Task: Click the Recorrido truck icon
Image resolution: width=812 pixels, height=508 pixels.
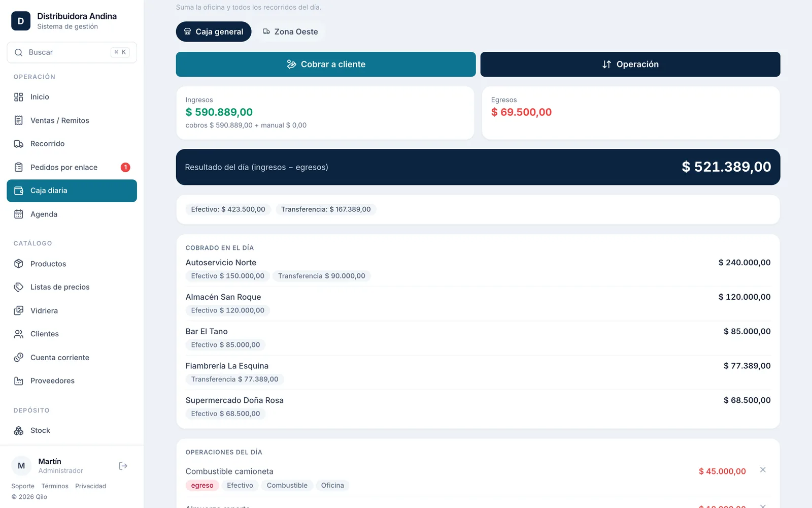Action: click(19, 144)
